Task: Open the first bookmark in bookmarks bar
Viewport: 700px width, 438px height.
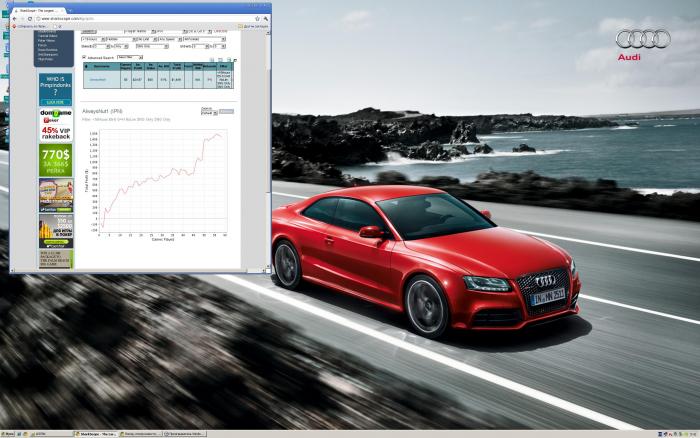Action: [x=29, y=26]
